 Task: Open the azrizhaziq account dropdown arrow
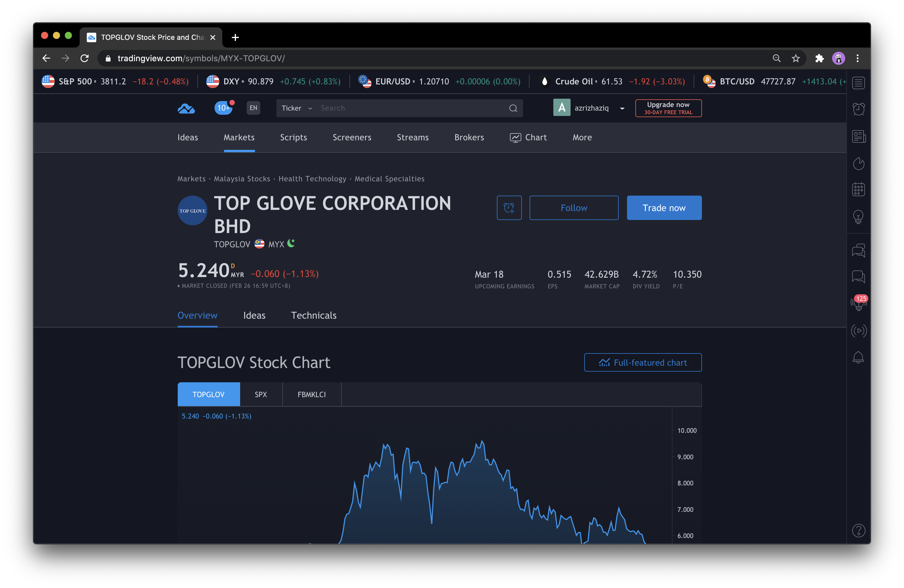(622, 109)
